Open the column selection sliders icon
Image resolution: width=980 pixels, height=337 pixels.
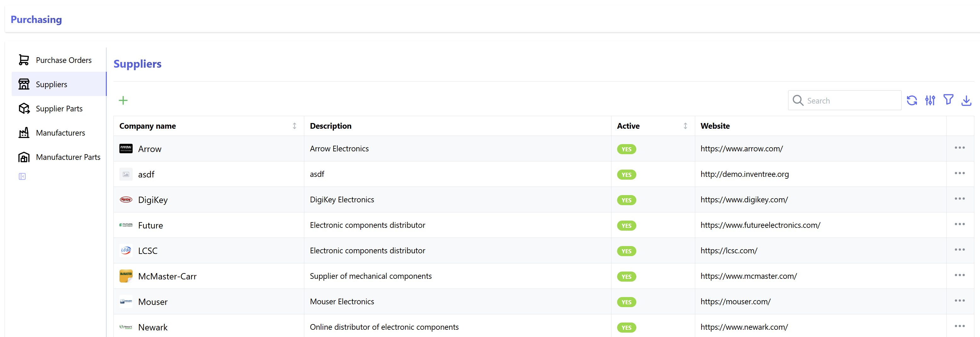930,100
